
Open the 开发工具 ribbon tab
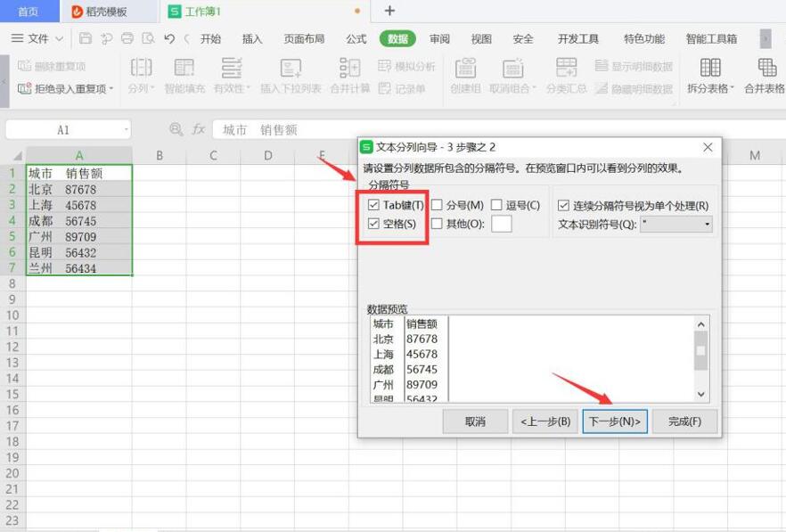point(578,38)
